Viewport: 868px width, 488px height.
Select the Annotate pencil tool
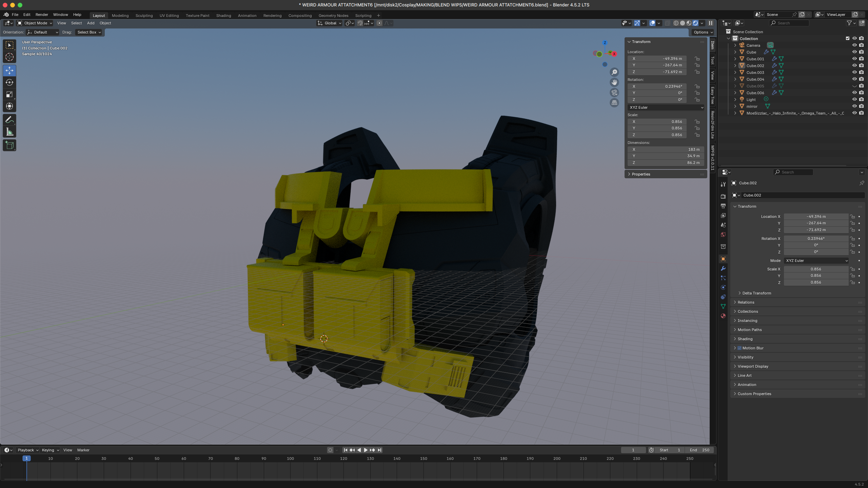click(x=9, y=120)
